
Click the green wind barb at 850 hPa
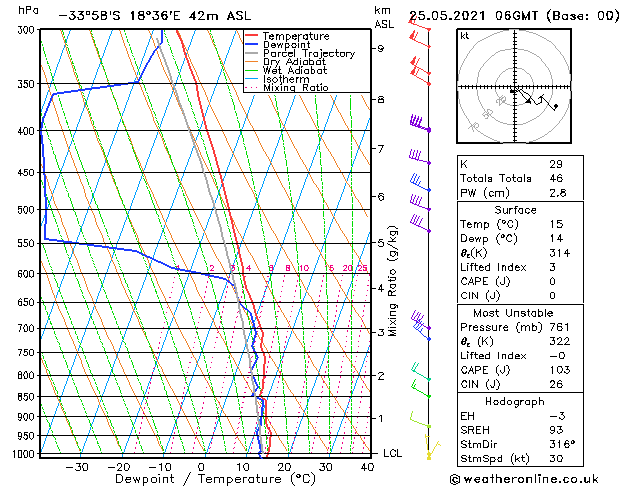421,389
